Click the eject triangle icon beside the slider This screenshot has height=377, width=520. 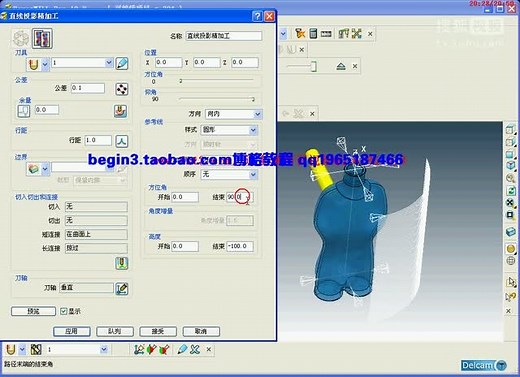341,66
